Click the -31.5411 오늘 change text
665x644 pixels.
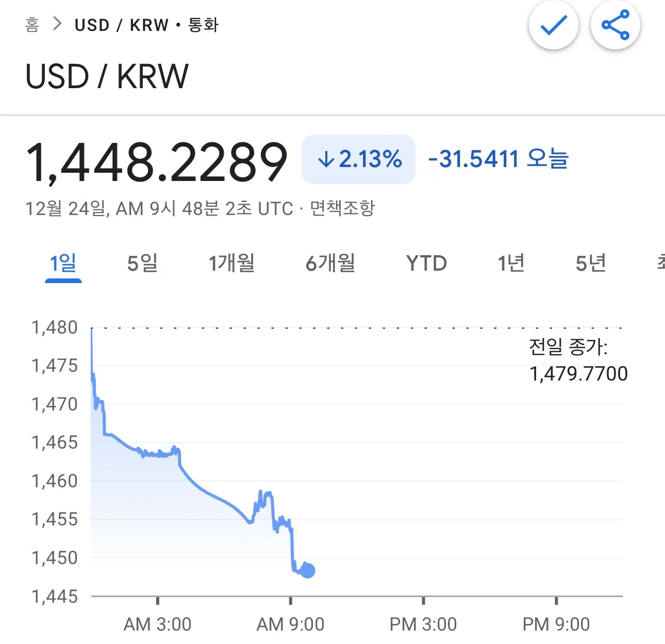498,159
